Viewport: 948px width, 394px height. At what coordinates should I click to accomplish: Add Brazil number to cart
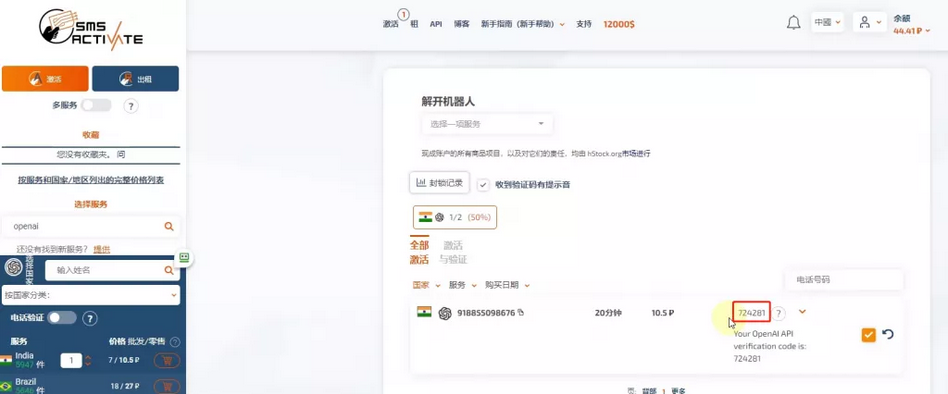[x=167, y=386]
